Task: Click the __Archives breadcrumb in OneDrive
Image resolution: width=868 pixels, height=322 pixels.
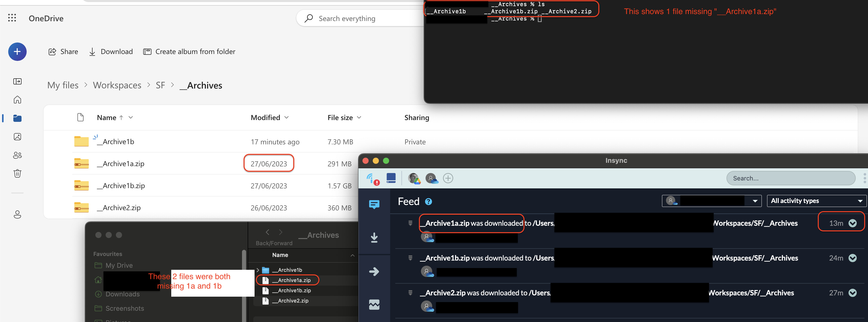Action: pos(201,85)
